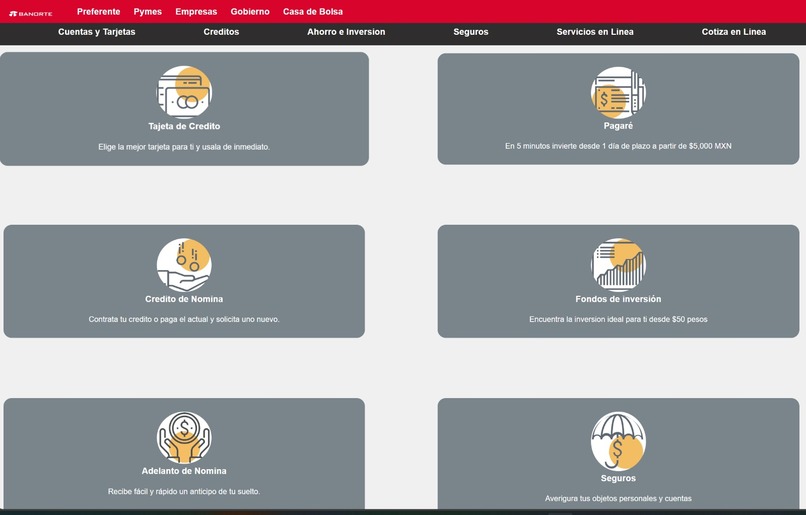Click the Tajeta de Credito title

coord(184,126)
